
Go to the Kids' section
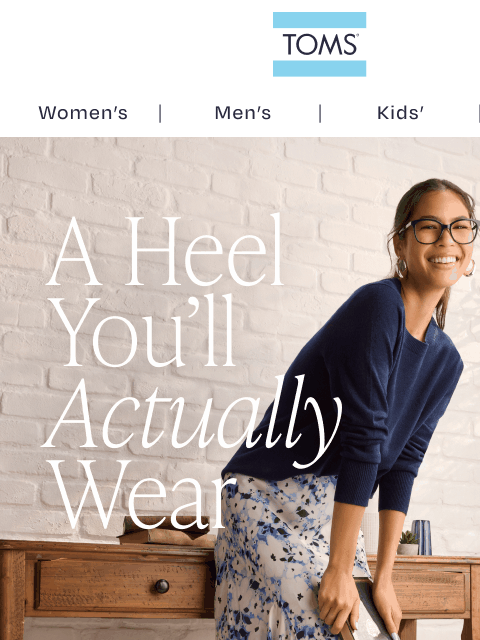400,113
